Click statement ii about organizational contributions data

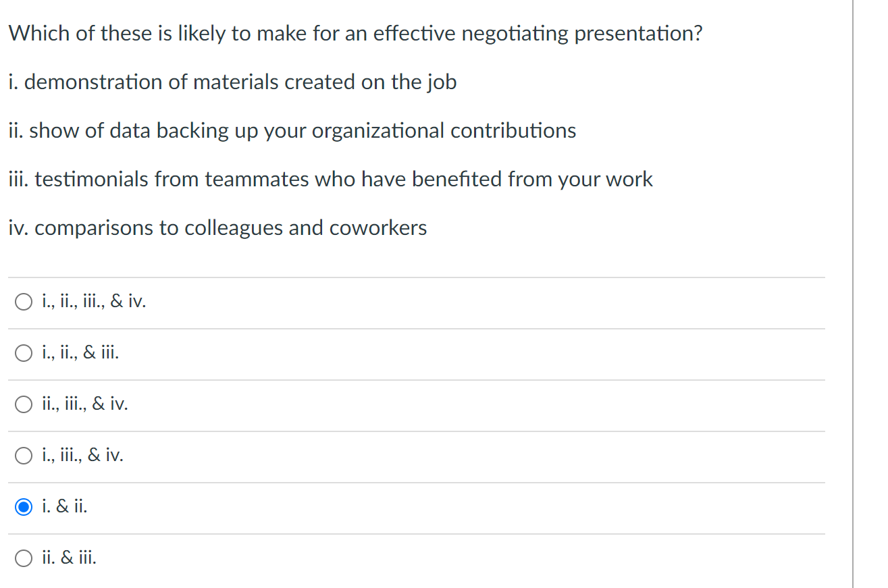292,130
